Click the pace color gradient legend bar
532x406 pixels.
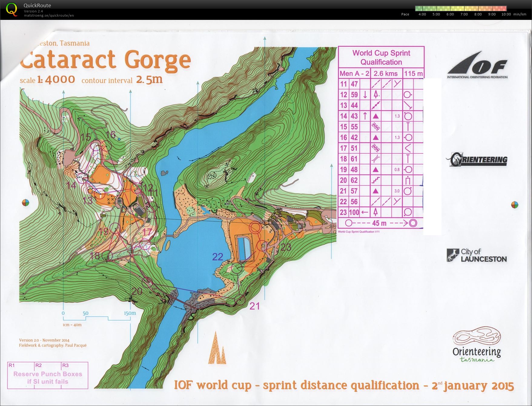coord(461,8)
